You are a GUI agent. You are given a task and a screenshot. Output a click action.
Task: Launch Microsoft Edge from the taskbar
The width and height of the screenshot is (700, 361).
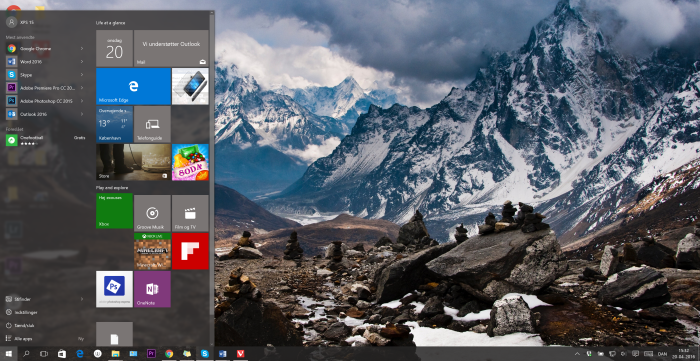(80, 354)
